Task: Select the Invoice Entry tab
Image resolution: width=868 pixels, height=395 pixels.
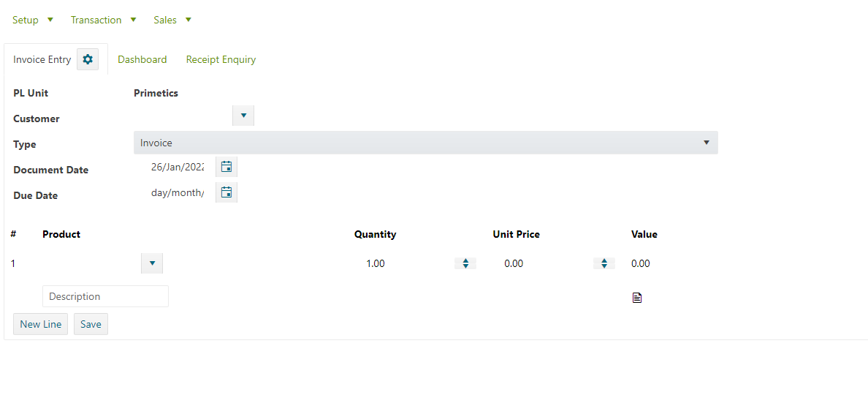Action: [42, 59]
